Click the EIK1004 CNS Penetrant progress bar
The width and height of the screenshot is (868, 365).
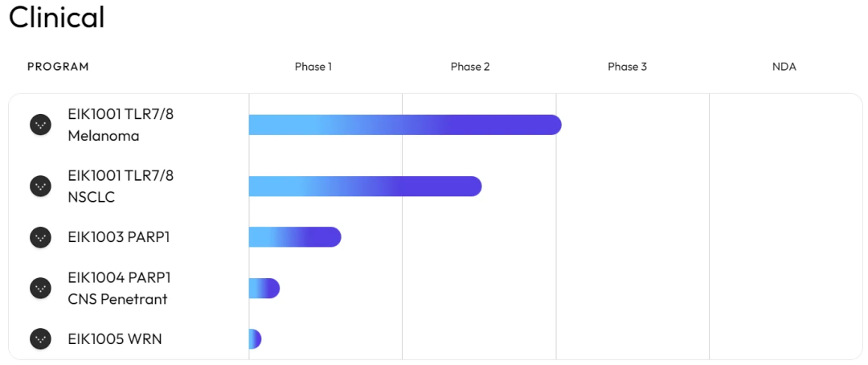click(264, 288)
